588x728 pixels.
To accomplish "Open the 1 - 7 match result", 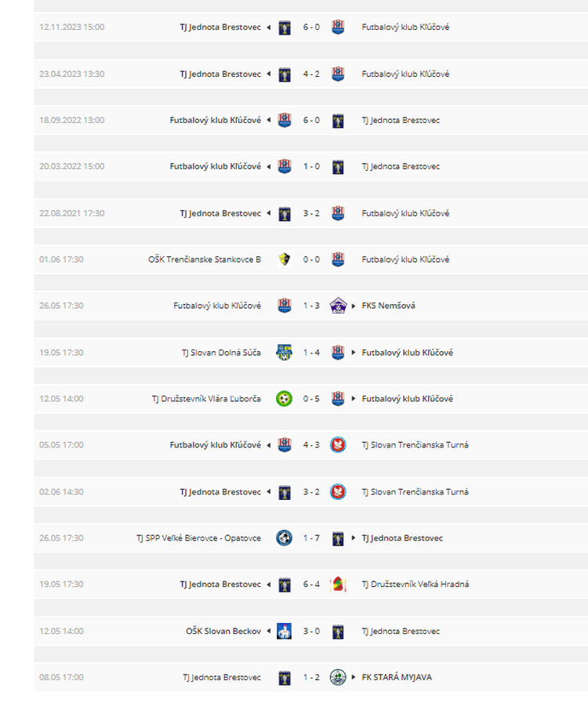I will click(x=311, y=538).
